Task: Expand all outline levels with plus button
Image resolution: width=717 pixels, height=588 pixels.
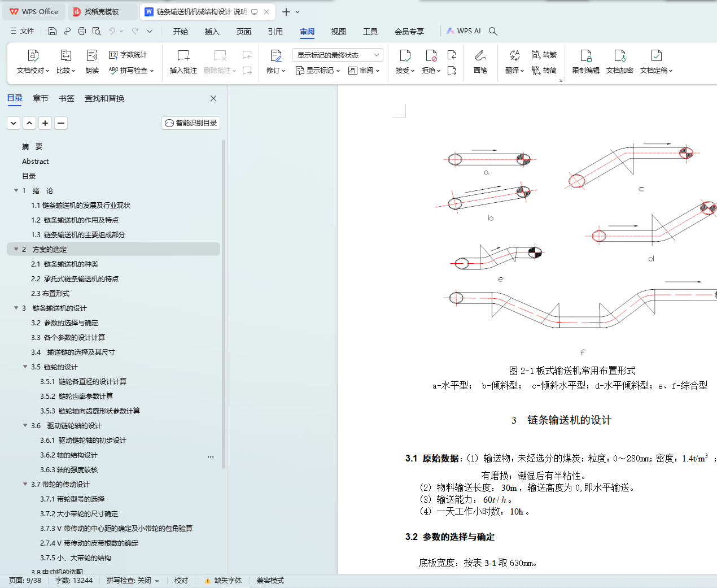Action: pyautogui.click(x=45, y=123)
